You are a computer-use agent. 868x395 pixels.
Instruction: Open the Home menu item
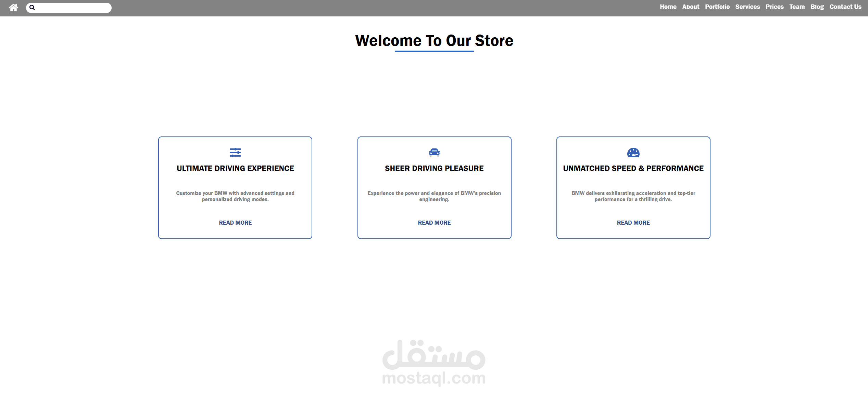[x=668, y=7]
